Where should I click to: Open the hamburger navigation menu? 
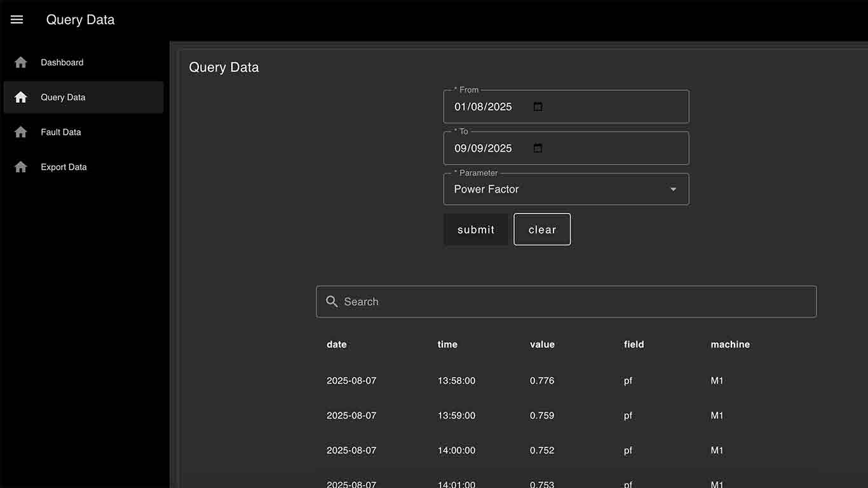click(17, 20)
